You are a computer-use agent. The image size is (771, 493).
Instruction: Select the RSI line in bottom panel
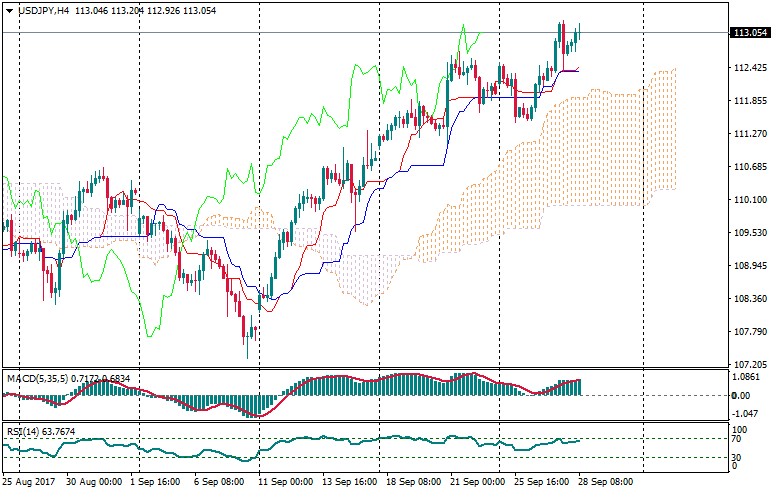(x=300, y=442)
